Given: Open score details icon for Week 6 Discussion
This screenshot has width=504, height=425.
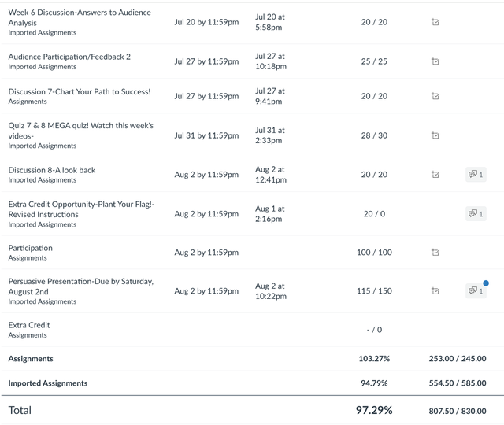Looking at the screenshot, I should tap(435, 22).
